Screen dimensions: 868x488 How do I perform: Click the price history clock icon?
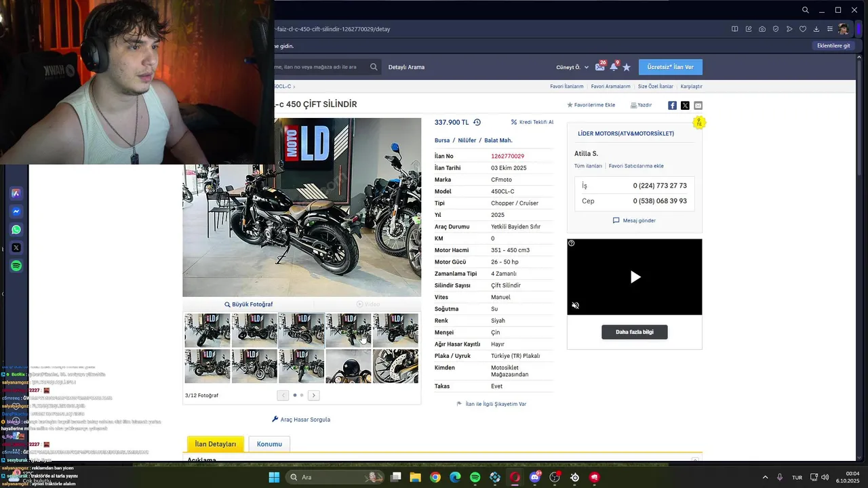click(x=477, y=122)
